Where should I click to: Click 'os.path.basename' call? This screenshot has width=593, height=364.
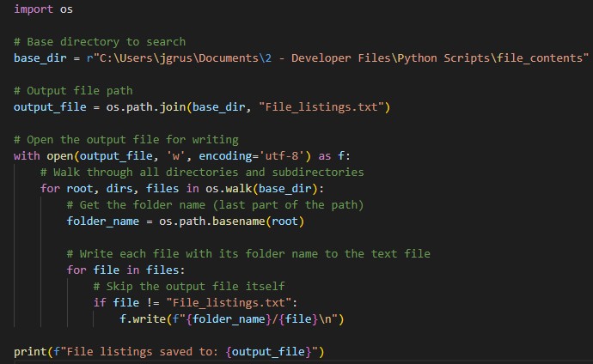point(212,221)
